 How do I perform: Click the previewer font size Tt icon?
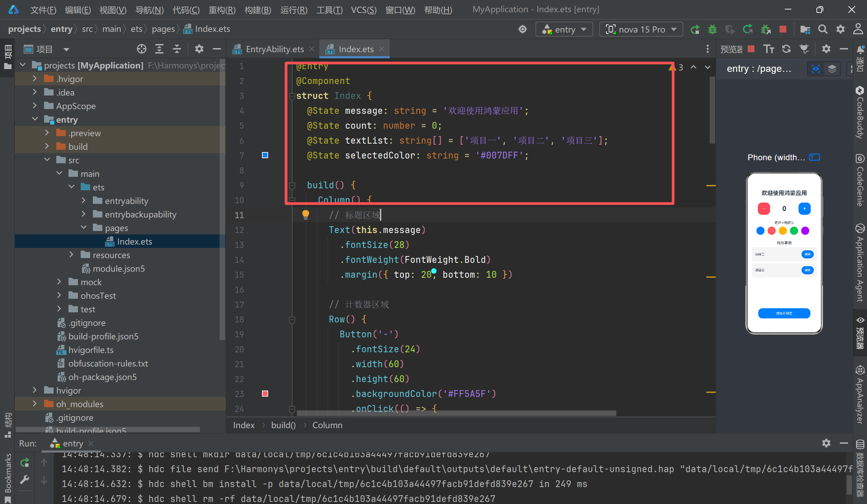(x=768, y=49)
